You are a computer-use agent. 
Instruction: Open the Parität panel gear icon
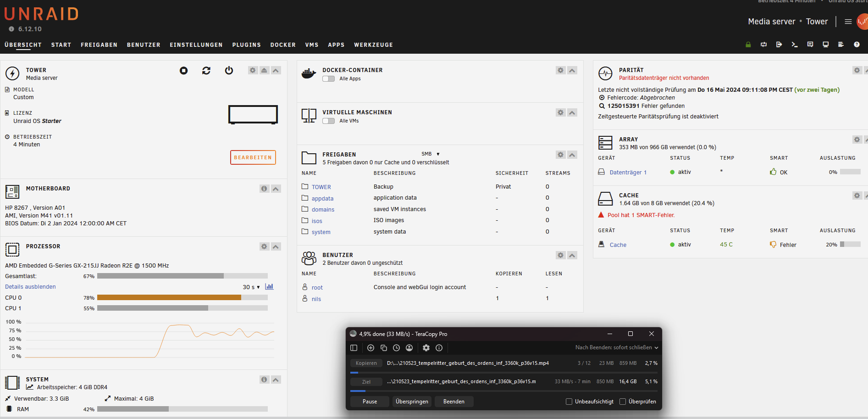857,70
